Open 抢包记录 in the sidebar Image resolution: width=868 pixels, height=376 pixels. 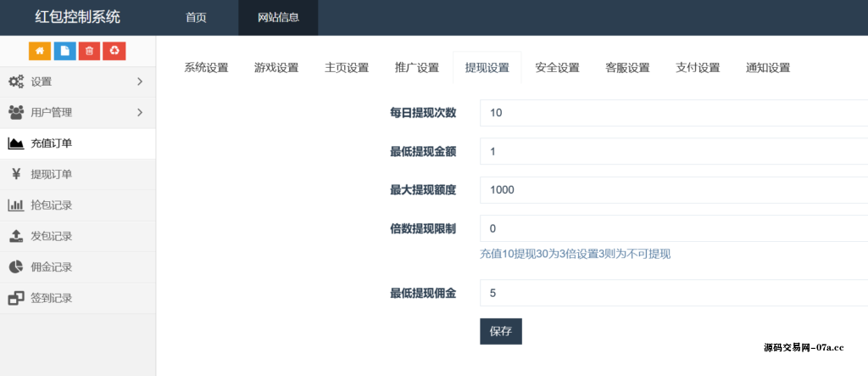(77, 205)
